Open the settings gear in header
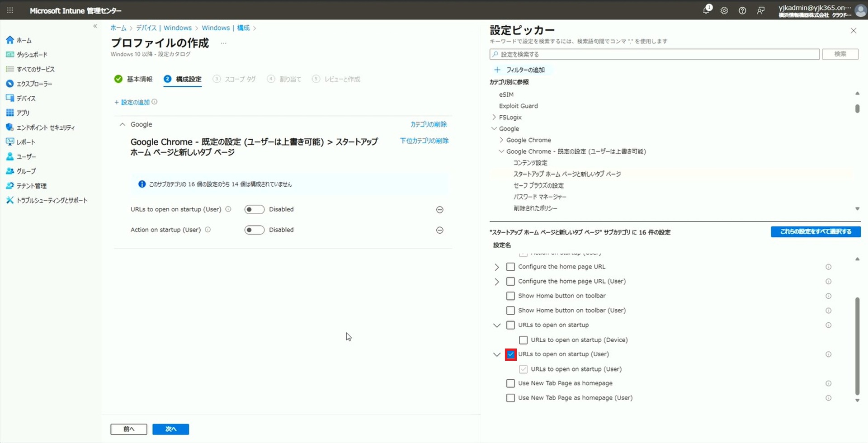The width and height of the screenshot is (868, 443). click(724, 10)
